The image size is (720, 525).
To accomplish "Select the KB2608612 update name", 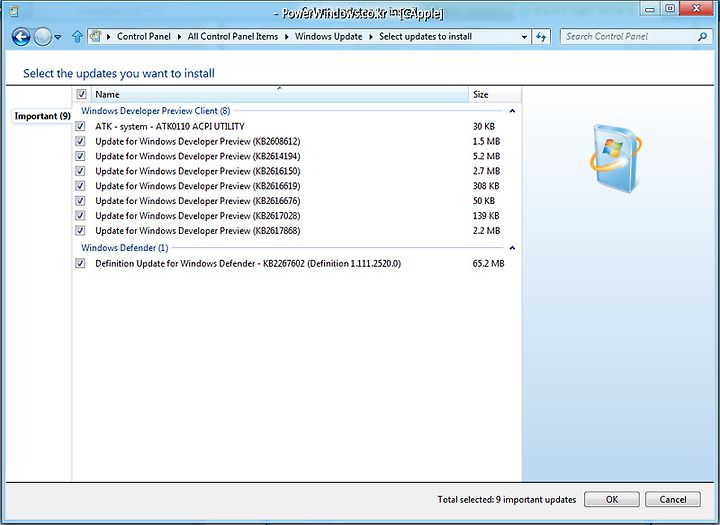I will coord(197,141).
